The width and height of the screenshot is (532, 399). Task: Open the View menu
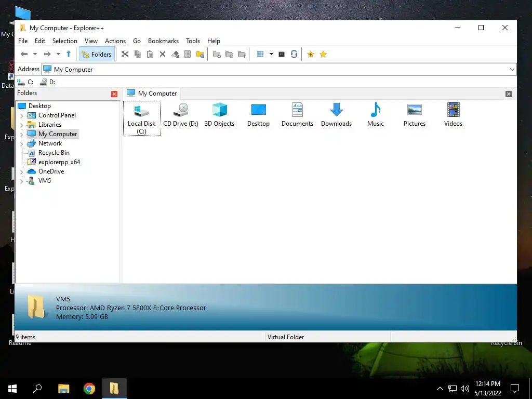tap(91, 41)
